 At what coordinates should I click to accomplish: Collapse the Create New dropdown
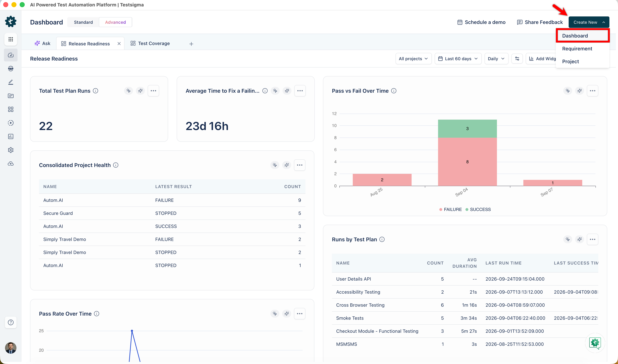pos(589,22)
